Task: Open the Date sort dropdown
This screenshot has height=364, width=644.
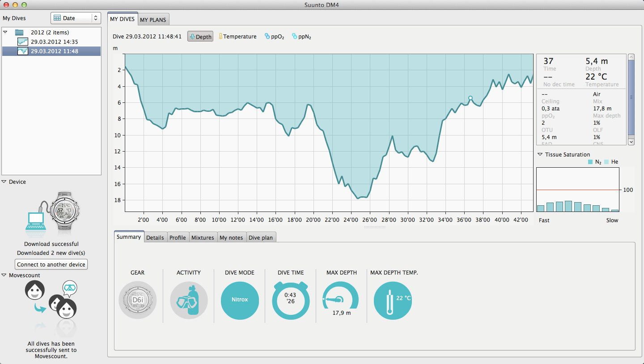Action: tap(76, 18)
